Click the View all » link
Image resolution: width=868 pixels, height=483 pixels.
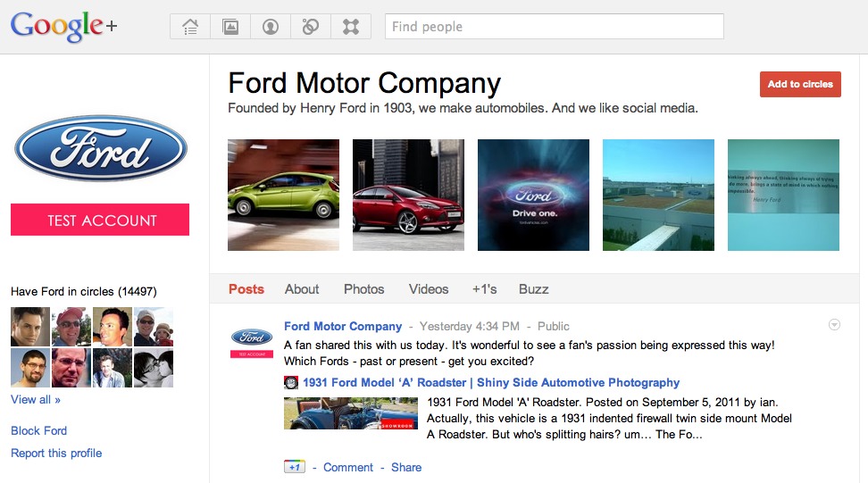click(x=36, y=399)
